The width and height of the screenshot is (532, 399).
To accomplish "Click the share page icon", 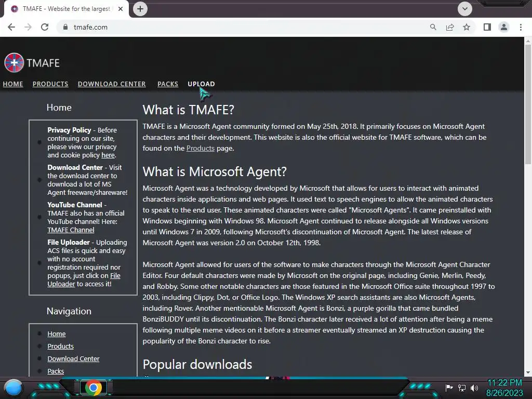I will click(450, 27).
